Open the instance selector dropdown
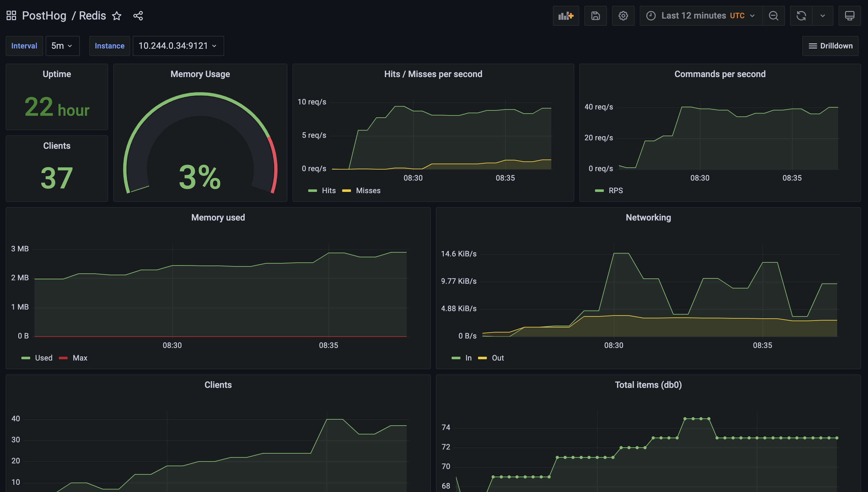The height and width of the screenshot is (492, 868). tap(178, 46)
